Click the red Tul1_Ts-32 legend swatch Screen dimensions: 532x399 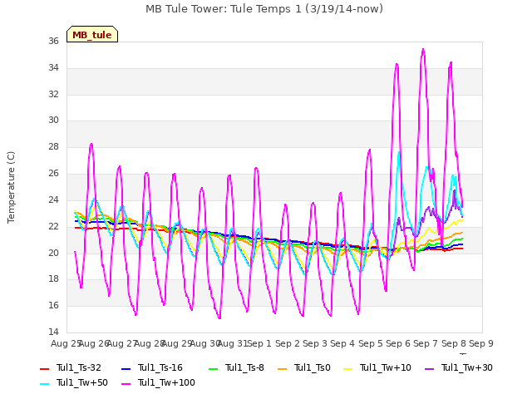44,368
